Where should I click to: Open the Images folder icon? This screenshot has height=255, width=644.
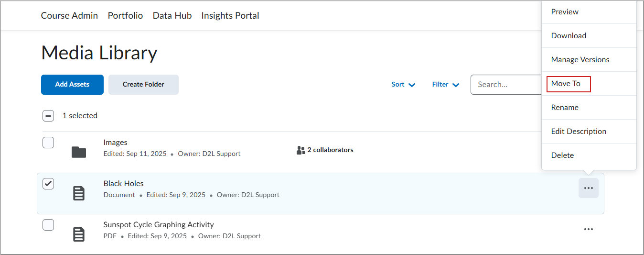click(79, 152)
